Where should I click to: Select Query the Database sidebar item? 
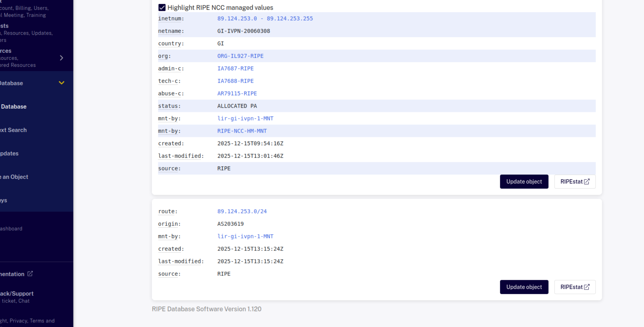[14, 107]
